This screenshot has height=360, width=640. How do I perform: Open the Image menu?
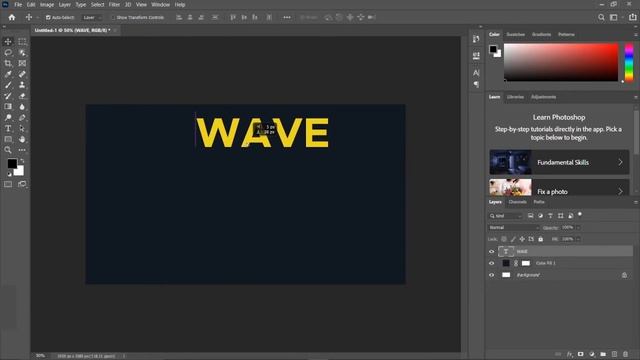[47, 4]
